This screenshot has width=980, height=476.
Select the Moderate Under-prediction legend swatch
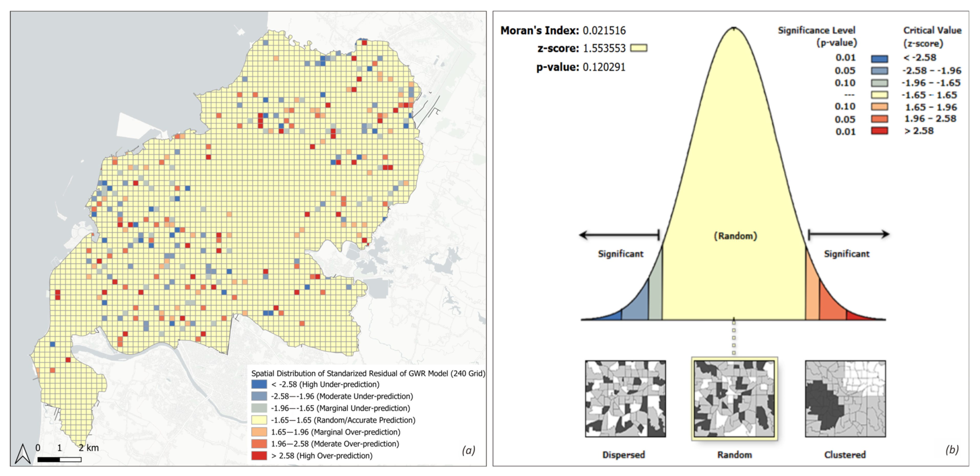pos(259,396)
